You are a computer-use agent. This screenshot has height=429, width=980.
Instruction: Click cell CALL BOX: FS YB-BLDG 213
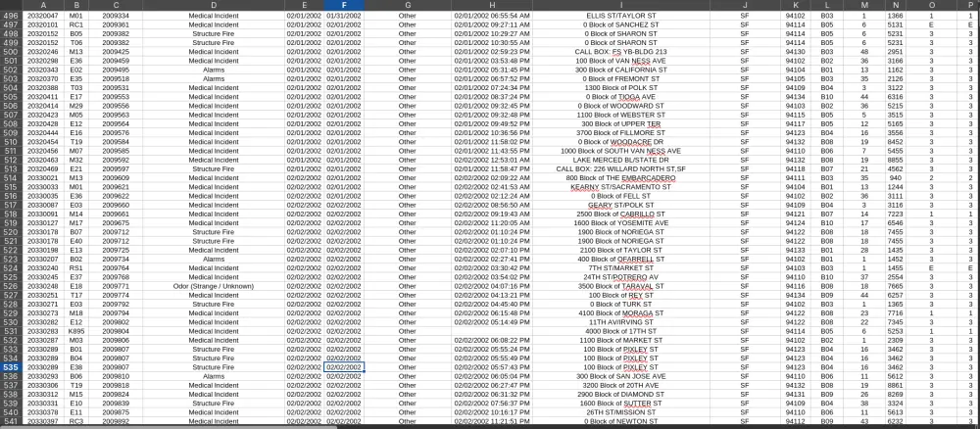coord(621,52)
